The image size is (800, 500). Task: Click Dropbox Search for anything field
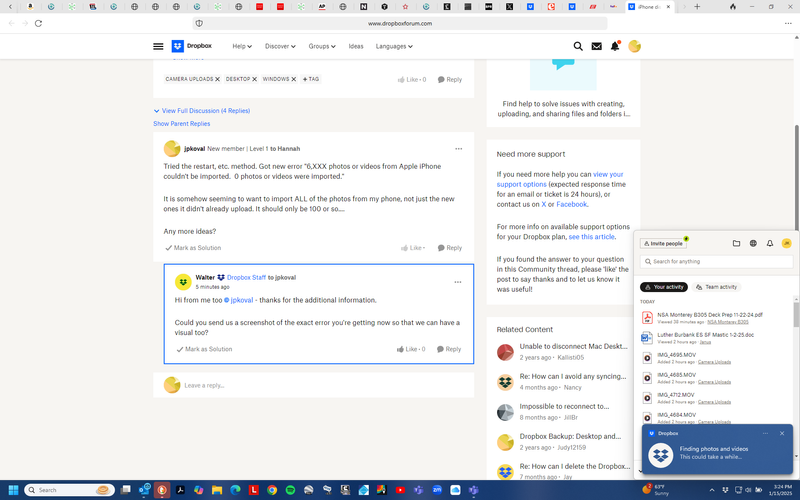716,262
